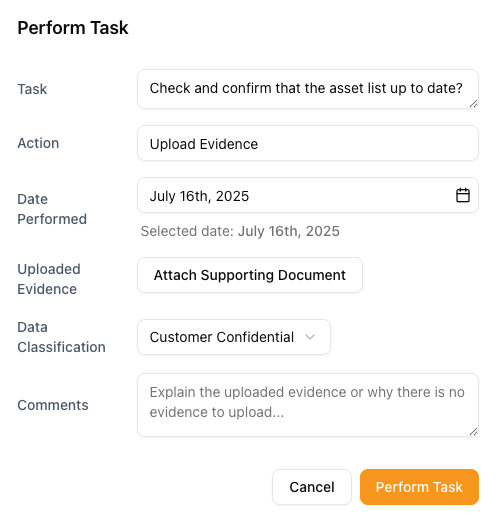Click the Comments placeholder text area
The image size is (502, 522).
(x=308, y=405)
